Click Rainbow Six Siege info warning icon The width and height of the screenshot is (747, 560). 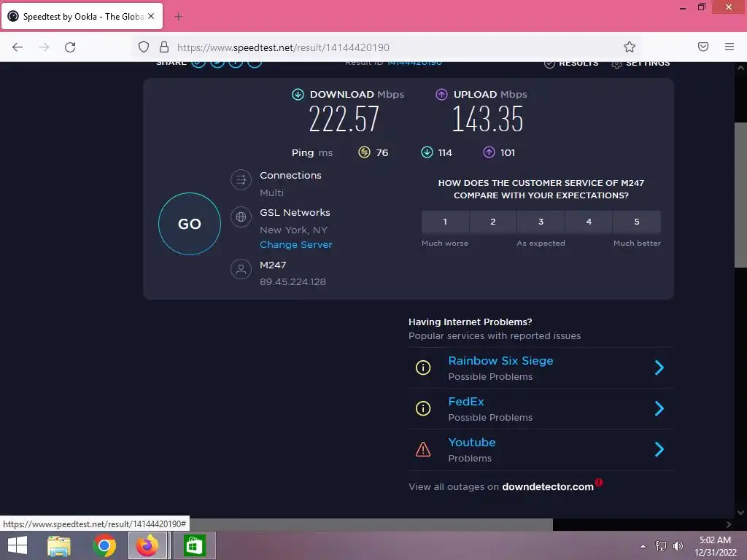[x=423, y=367]
